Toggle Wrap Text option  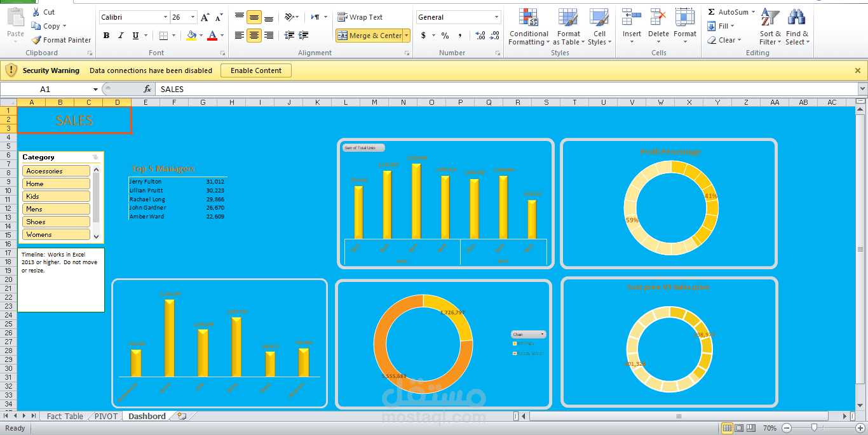360,17
